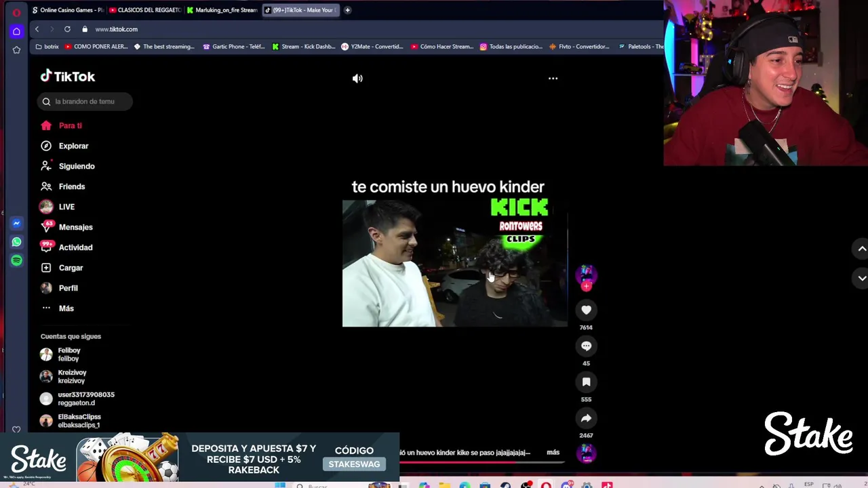Screen dimensions: 868x488
Task: Reload the TikTok page
Action: 67,29
